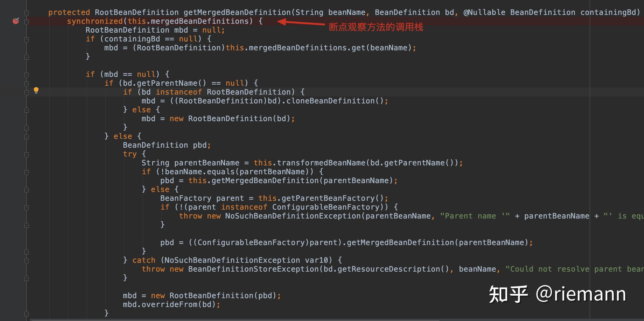Toggle the red breakpoint on the synchronized line

click(16, 21)
